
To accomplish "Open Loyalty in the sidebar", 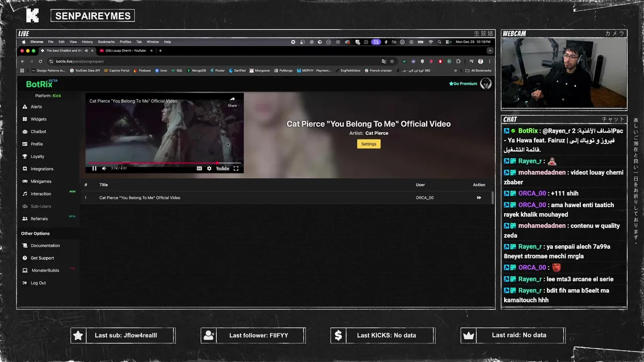I will (x=37, y=156).
